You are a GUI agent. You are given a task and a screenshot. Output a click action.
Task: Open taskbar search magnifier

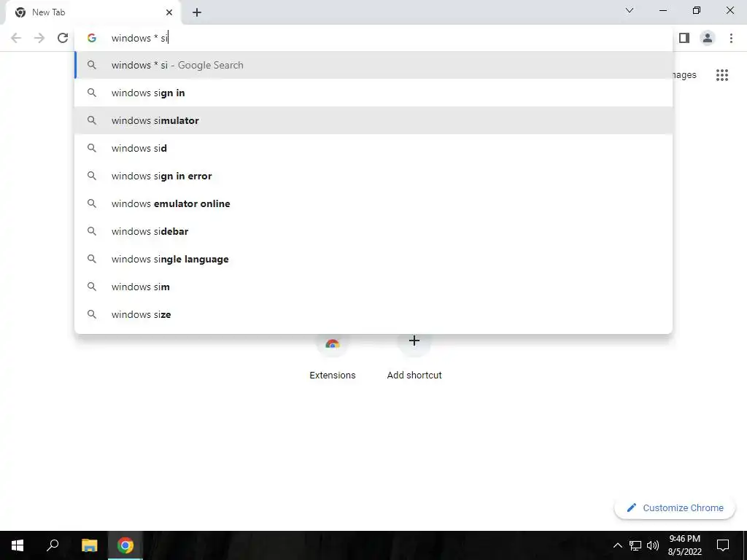53,545
